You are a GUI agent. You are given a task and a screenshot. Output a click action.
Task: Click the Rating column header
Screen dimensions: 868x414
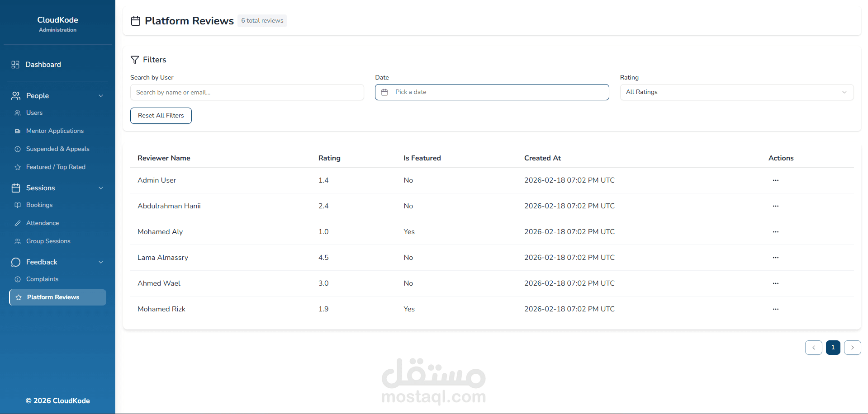[329, 158]
